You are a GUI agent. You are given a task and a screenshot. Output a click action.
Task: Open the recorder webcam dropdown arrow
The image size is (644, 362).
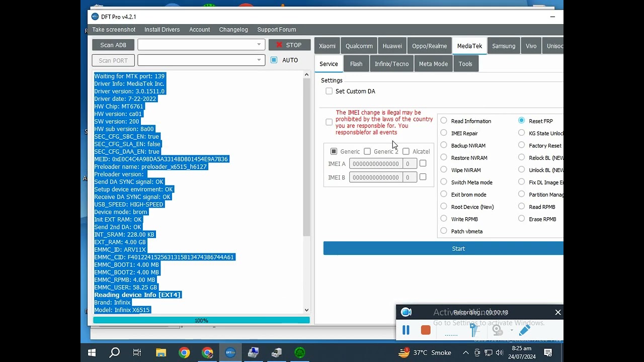coord(511,330)
